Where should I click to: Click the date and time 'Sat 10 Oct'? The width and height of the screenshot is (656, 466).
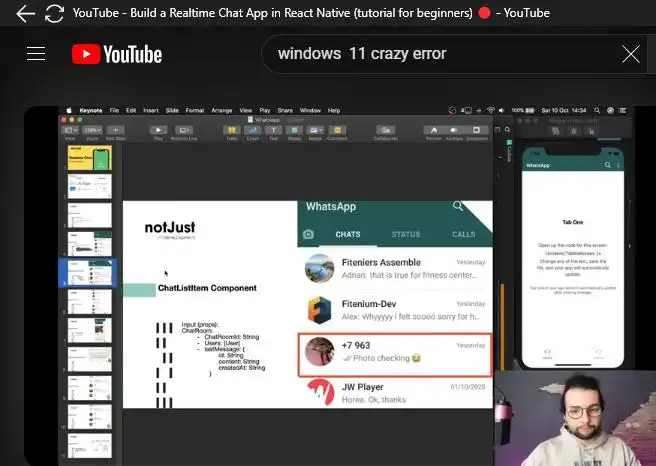564,110
